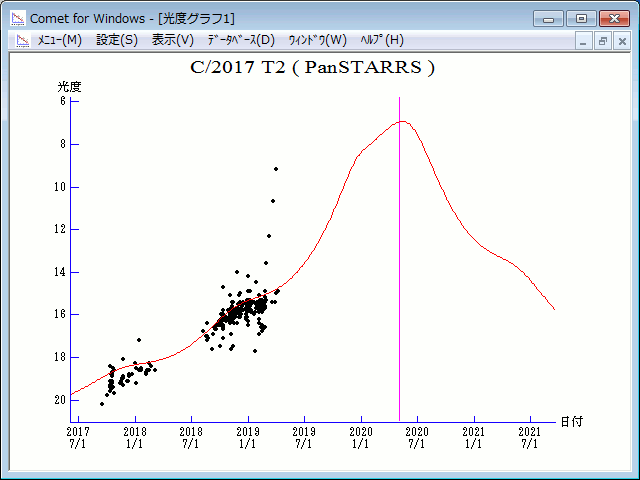Close the inner 光度グラフ1 document window
640x480 pixels.
(621, 41)
